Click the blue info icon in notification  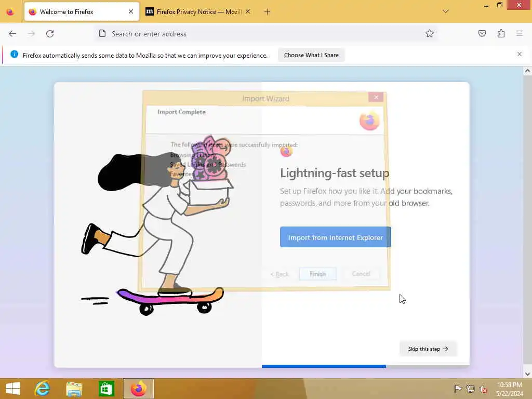pos(14,54)
